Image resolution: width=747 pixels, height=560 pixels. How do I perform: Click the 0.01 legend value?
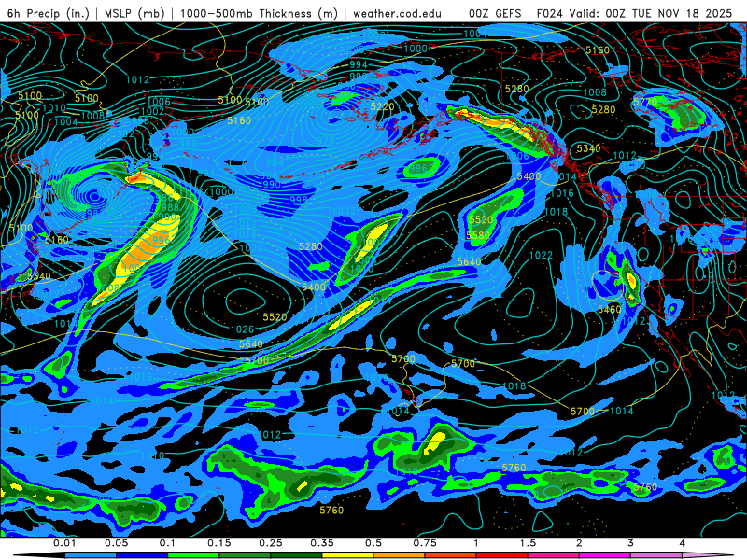point(64,543)
